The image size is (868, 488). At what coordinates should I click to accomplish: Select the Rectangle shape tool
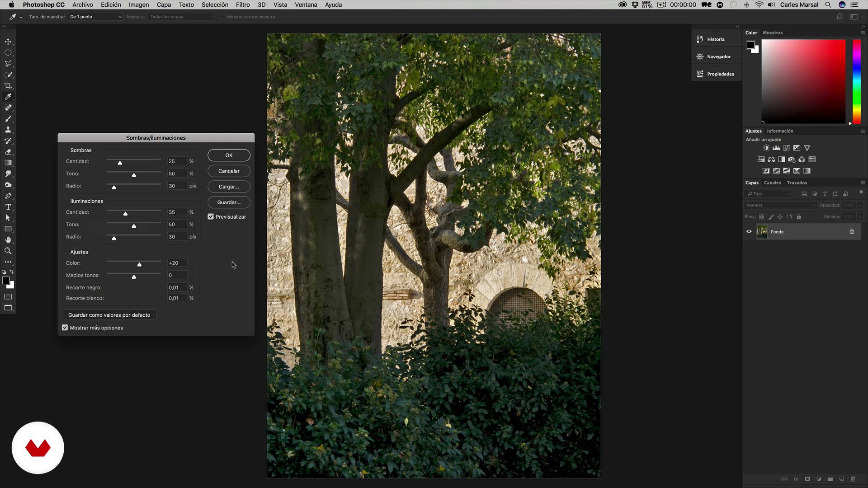[8, 229]
